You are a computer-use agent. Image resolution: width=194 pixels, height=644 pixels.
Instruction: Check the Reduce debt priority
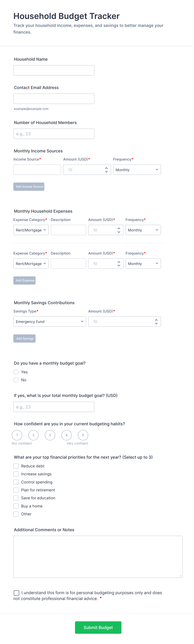pos(16,466)
